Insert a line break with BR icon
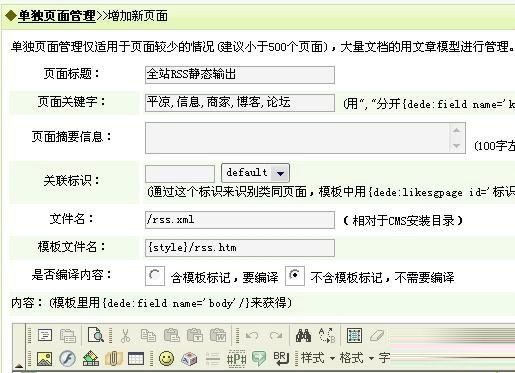 tap(281, 358)
